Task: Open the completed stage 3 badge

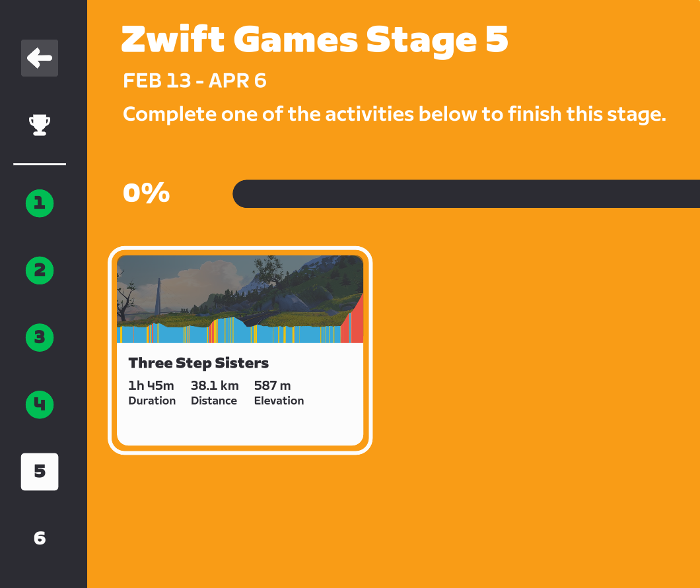Action: pyautogui.click(x=40, y=337)
